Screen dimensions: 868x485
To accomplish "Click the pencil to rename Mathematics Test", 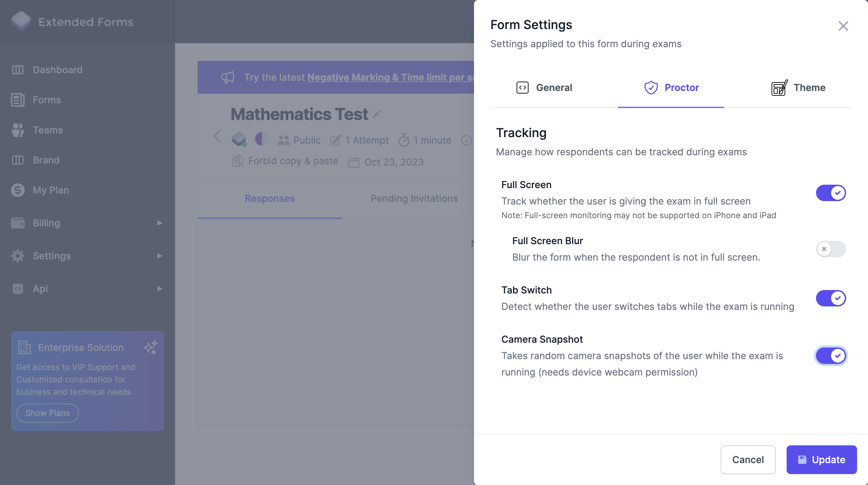I will click(x=377, y=115).
